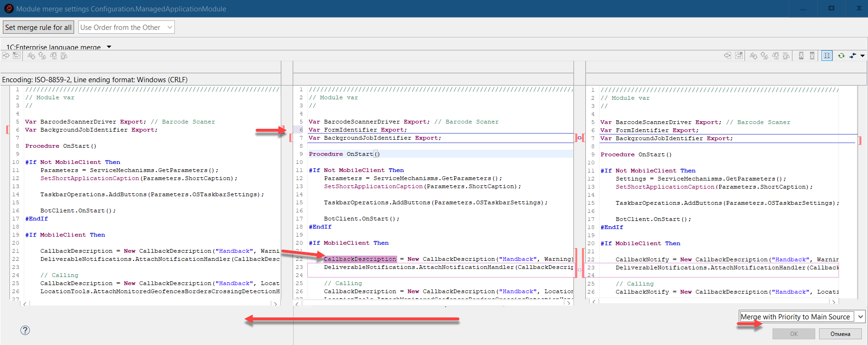Click the OK button

click(794, 334)
